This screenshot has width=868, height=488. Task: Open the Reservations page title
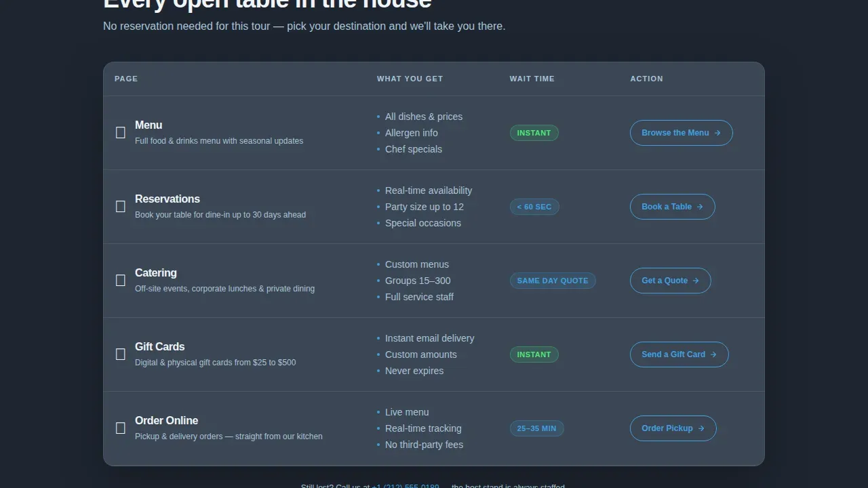167,199
